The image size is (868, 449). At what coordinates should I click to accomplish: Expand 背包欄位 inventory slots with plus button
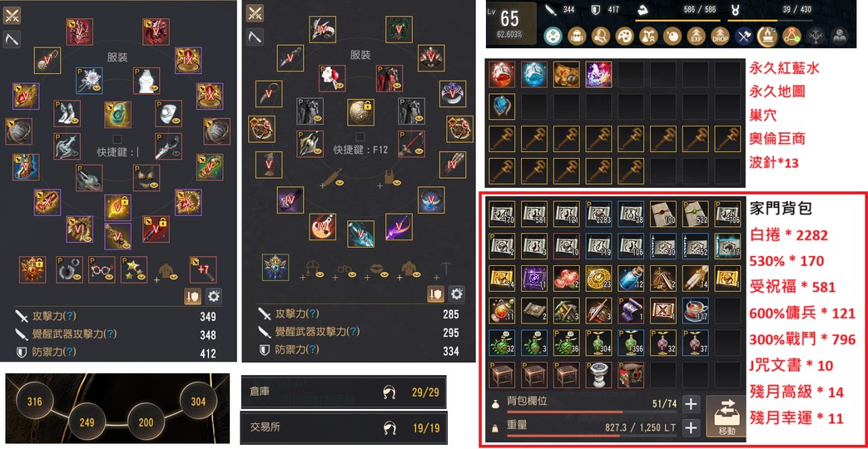click(690, 403)
